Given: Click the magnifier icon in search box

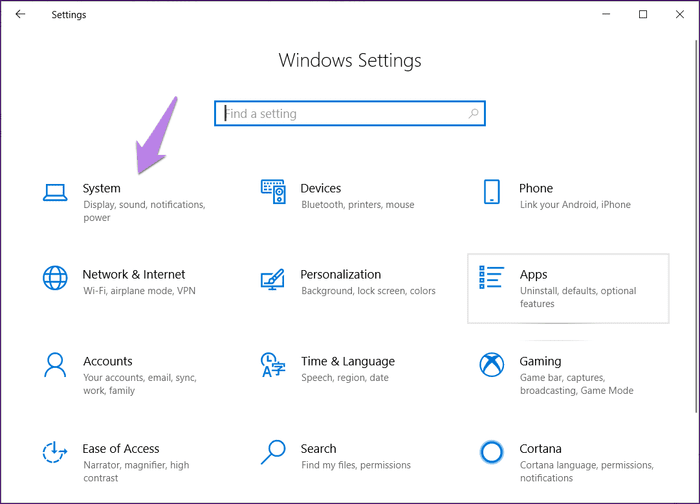Looking at the screenshot, I should coord(473,113).
